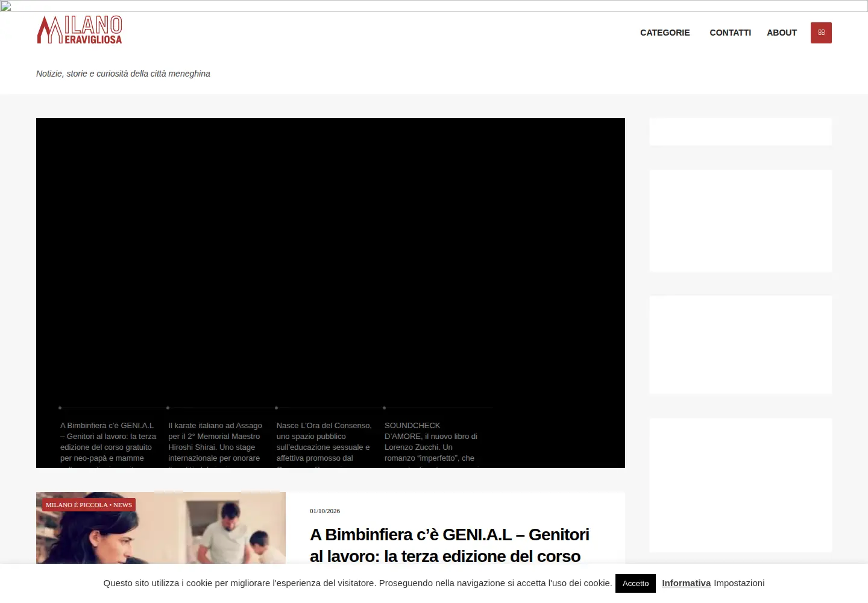Screen dimensions: 868x603
Task: Select the karate italiano ad Assago slide
Action: pos(216,444)
